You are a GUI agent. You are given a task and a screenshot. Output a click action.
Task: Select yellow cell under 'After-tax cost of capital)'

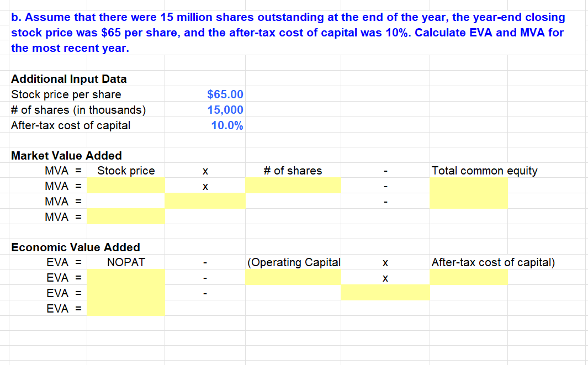[469, 277]
